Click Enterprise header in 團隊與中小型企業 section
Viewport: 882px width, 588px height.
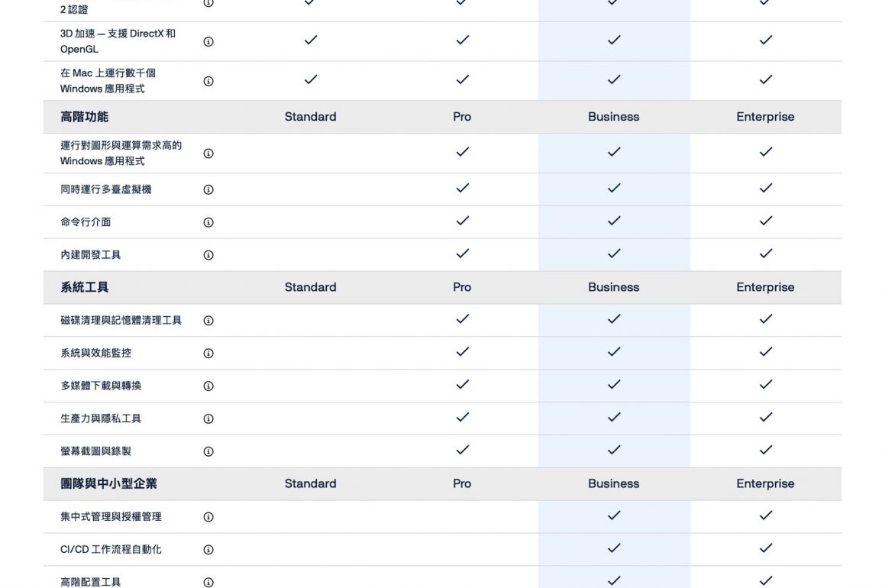pos(765,483)
